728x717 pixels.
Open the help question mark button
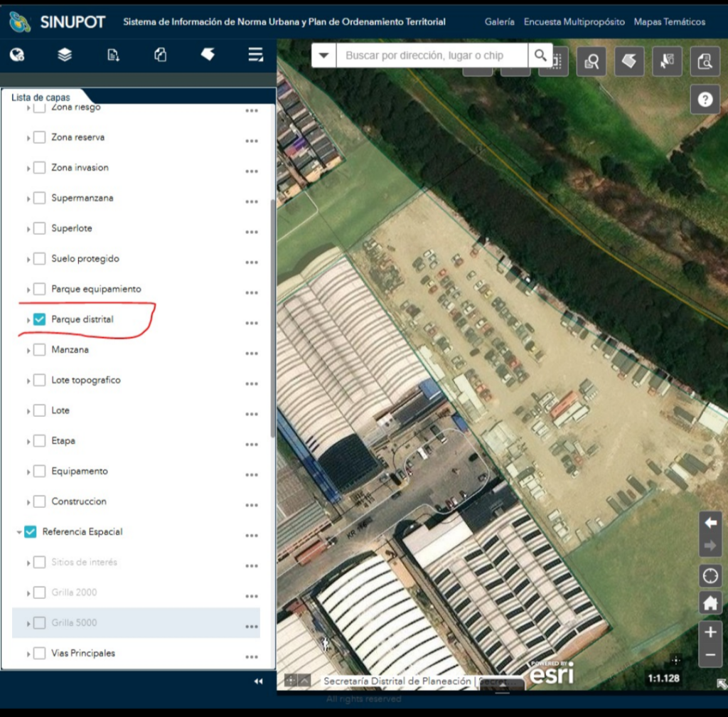pos(705,100)
